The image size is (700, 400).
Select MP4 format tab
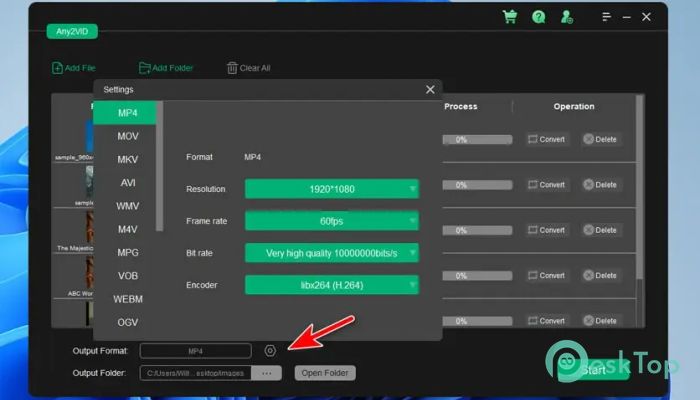[x=125, y=113]
